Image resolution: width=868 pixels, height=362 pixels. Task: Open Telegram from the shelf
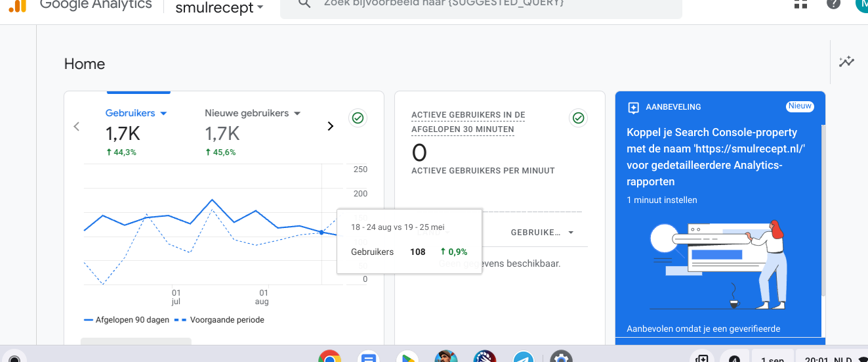[x=523, y=357]
